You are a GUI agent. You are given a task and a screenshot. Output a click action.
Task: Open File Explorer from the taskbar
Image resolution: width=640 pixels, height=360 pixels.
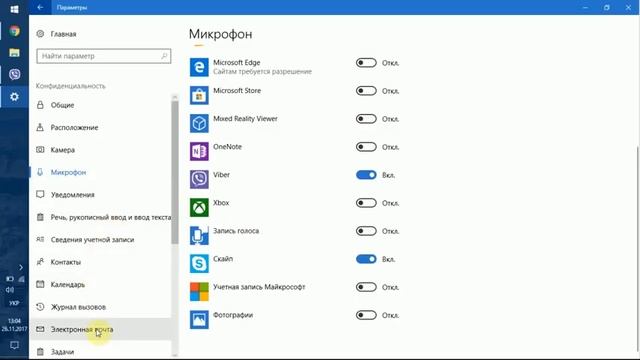coord(15,53)
